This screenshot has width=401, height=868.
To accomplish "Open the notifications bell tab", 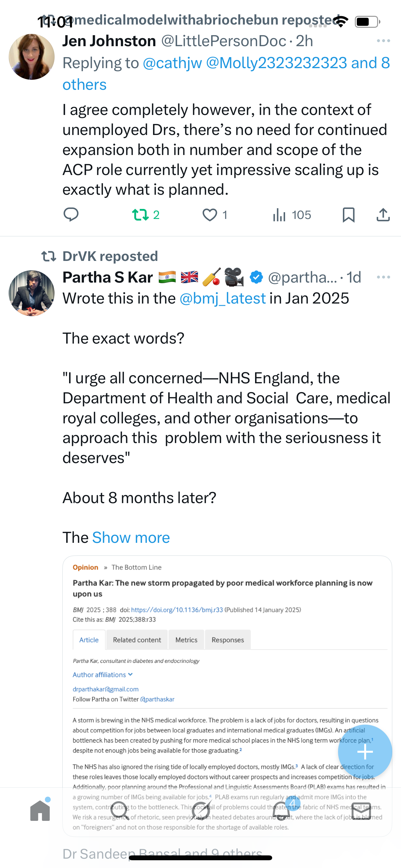I will click(x=281, y=811).
